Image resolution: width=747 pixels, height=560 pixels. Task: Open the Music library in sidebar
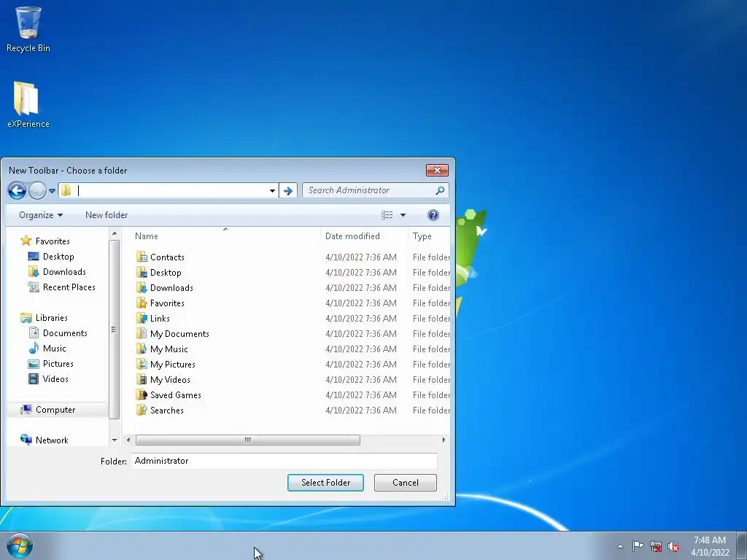[x=47, y=348]
